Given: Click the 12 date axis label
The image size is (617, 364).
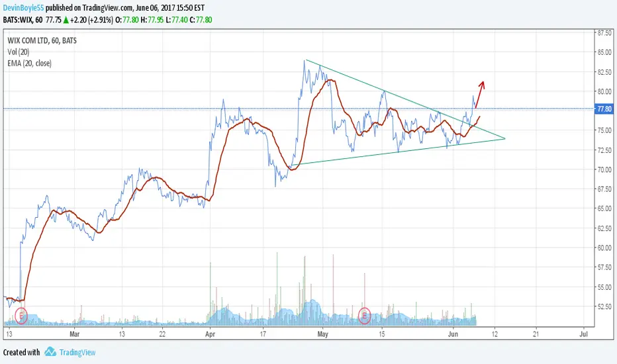Looking at the screenshot, I should click(x=495, y=334).
